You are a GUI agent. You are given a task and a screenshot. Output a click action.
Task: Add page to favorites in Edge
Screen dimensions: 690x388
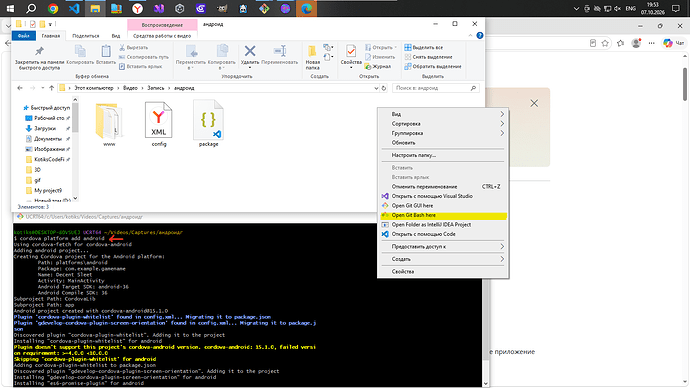pyautogui.click(x=605, y=43)
